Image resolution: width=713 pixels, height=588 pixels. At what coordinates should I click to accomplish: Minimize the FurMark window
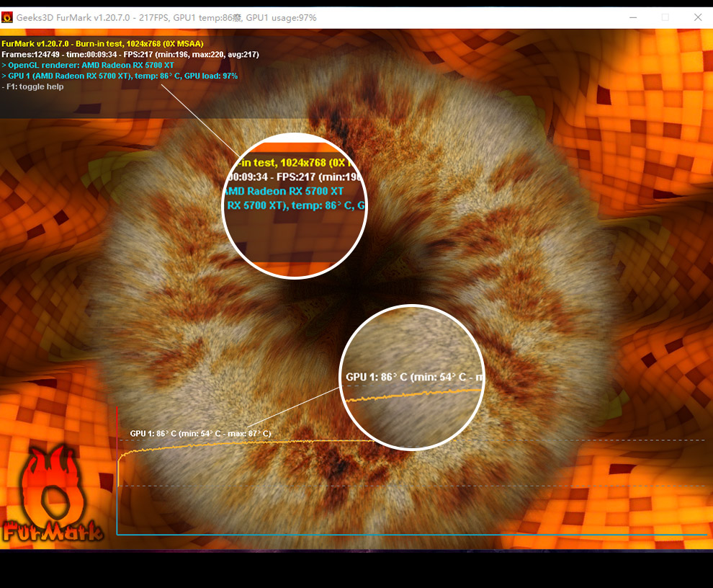tap(633, 17)
